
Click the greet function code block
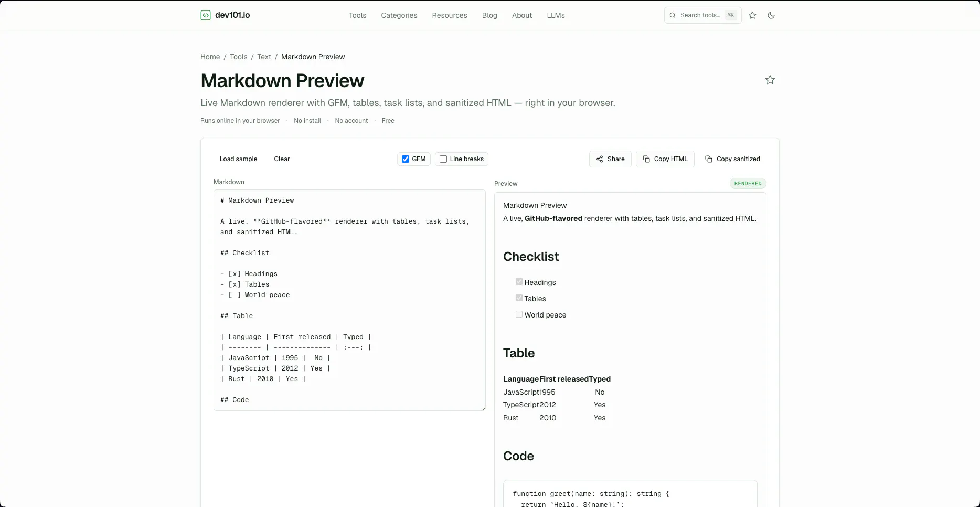point(630,494)
